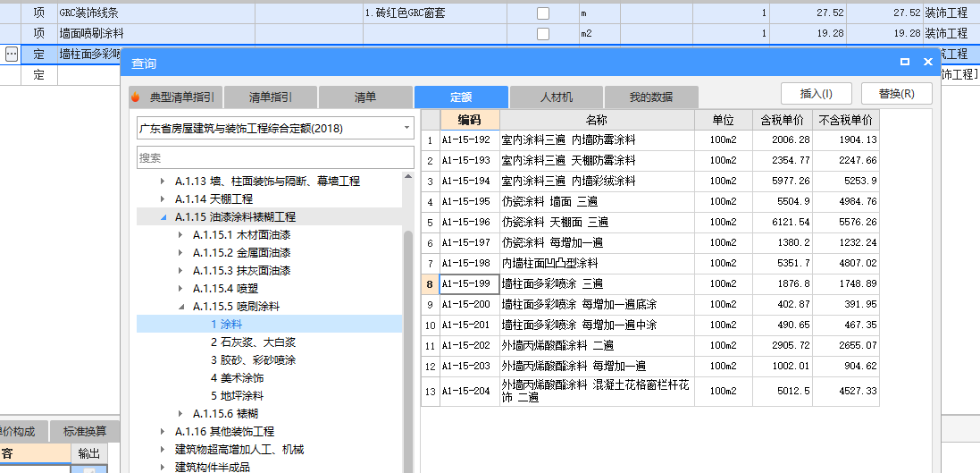Click the 含税单价 column header
Image resolution: width=980 pixels, height=473 pixels.
(x=782, y=120)
